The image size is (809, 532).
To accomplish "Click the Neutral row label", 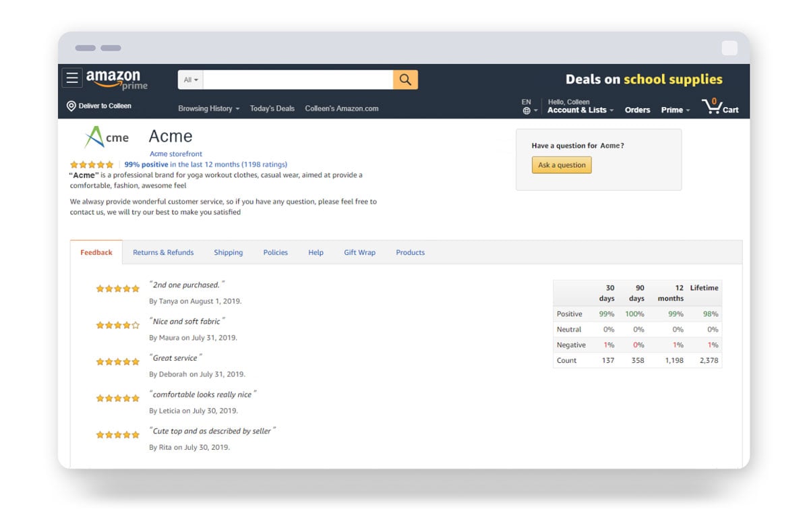I will (x=569, y=330).
